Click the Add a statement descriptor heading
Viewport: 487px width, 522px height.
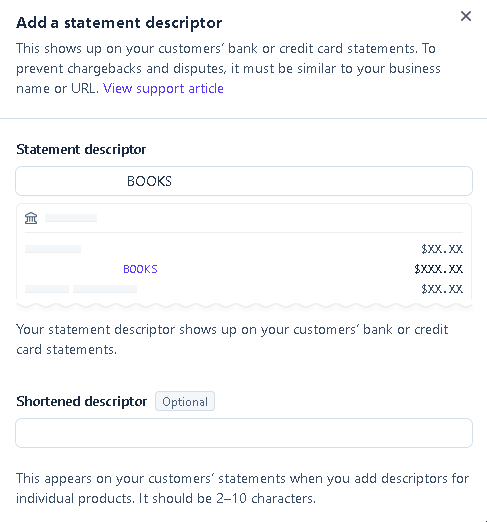coord(119,23)
